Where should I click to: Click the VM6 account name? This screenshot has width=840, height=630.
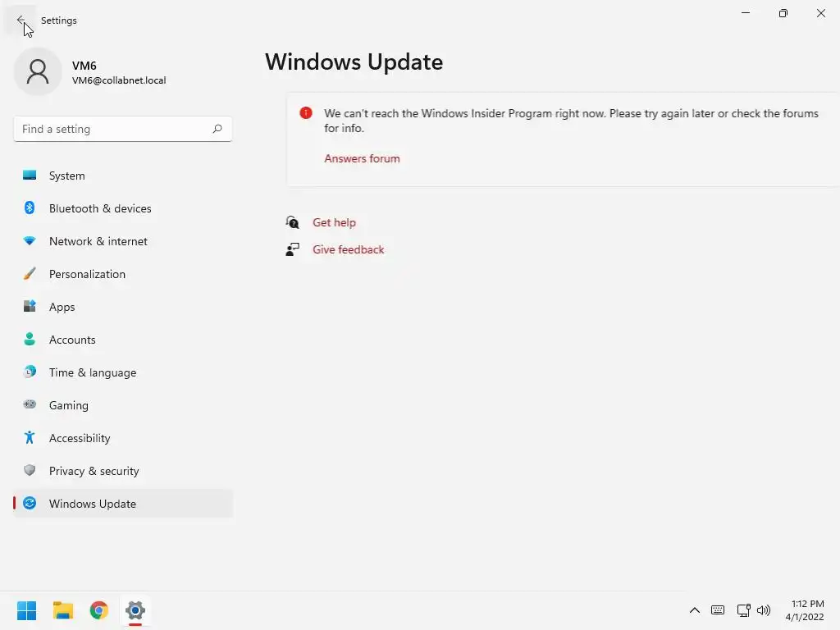tap(84, 66)
